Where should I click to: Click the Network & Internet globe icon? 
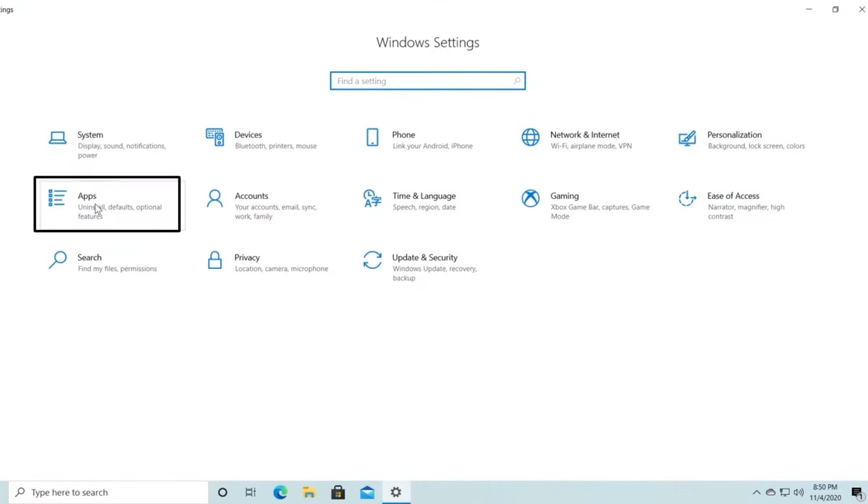point(530,137)
